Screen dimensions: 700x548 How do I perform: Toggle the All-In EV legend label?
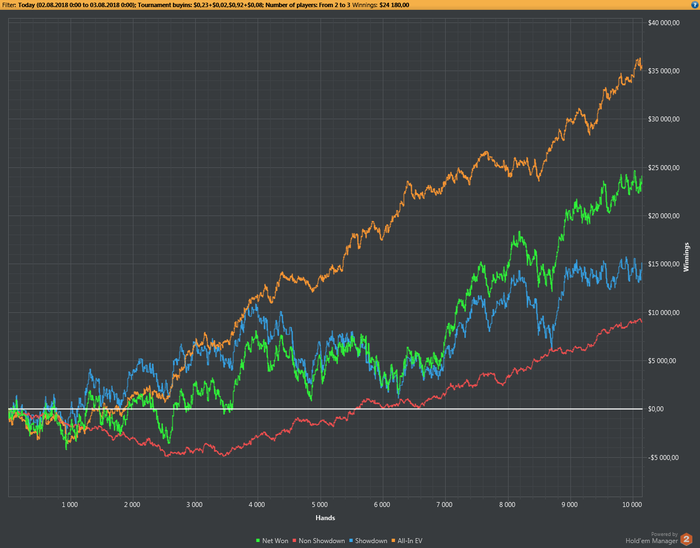click(410, 541)
